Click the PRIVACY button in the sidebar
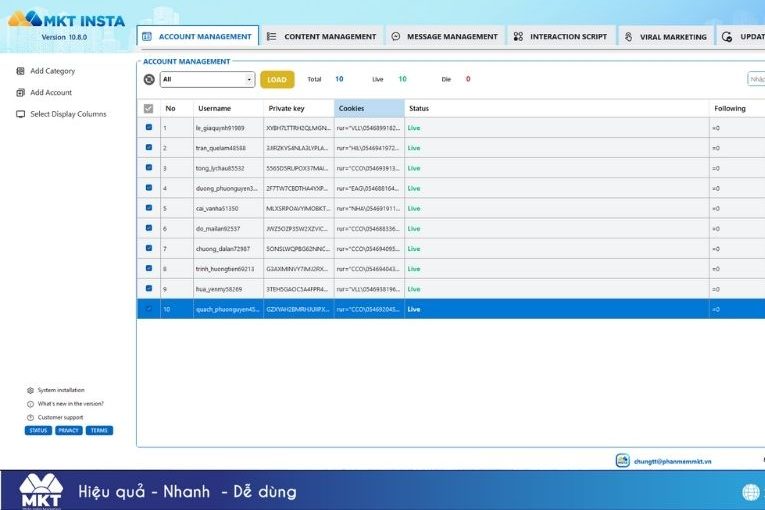Viewport: 765px width, 510px height. tap(69, 430)
